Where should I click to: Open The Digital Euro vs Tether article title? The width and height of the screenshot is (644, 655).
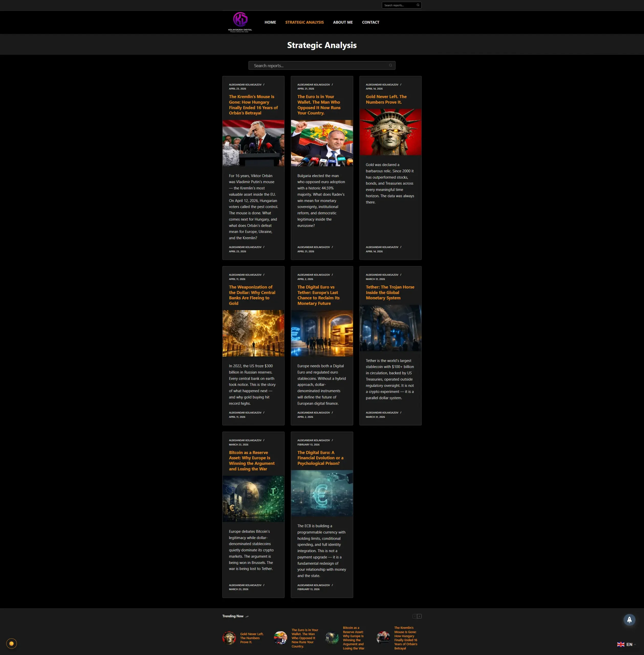tap(318, 295)
